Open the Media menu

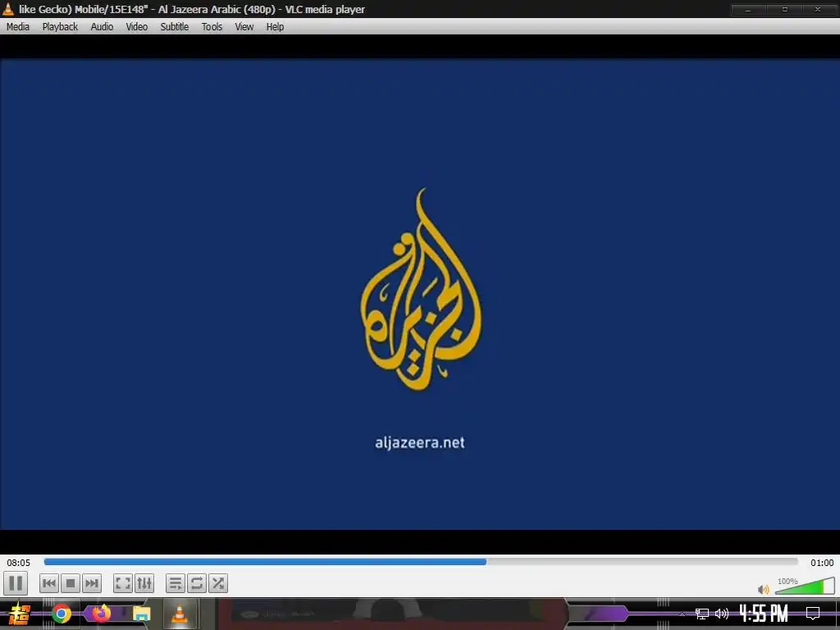(18, 27)
